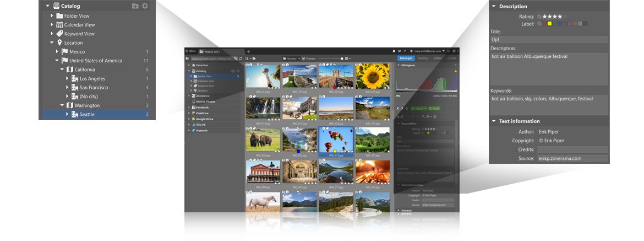Expand the San Francisco node
The height and width of the screenshot is (241, 644).
click(x=67, y=88)
